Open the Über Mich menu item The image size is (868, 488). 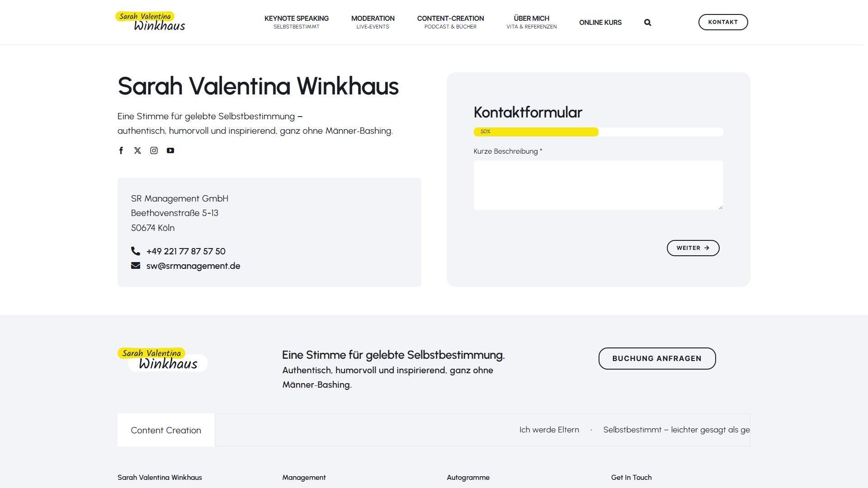[x=531, y=22]
